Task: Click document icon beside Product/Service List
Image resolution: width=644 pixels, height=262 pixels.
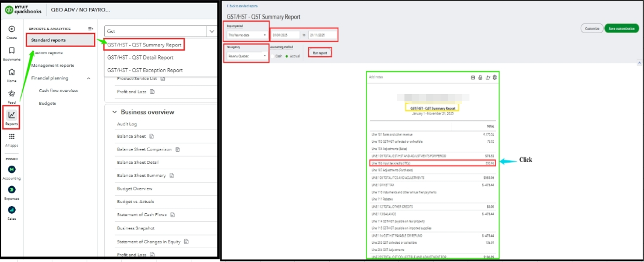Action: click(163, 78)
